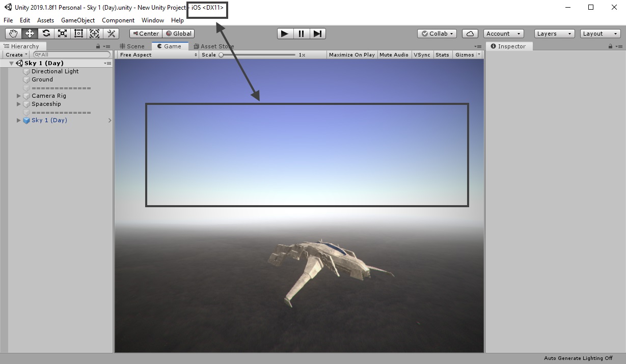
Task: Select the custom editor tool icon
Action: 111,33
